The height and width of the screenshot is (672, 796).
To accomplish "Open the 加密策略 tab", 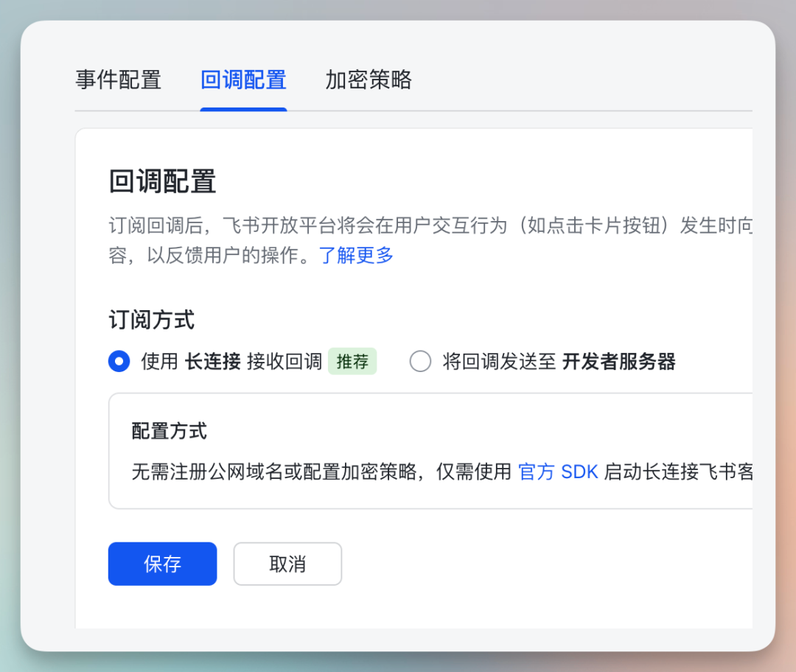I will click(369, 80).
